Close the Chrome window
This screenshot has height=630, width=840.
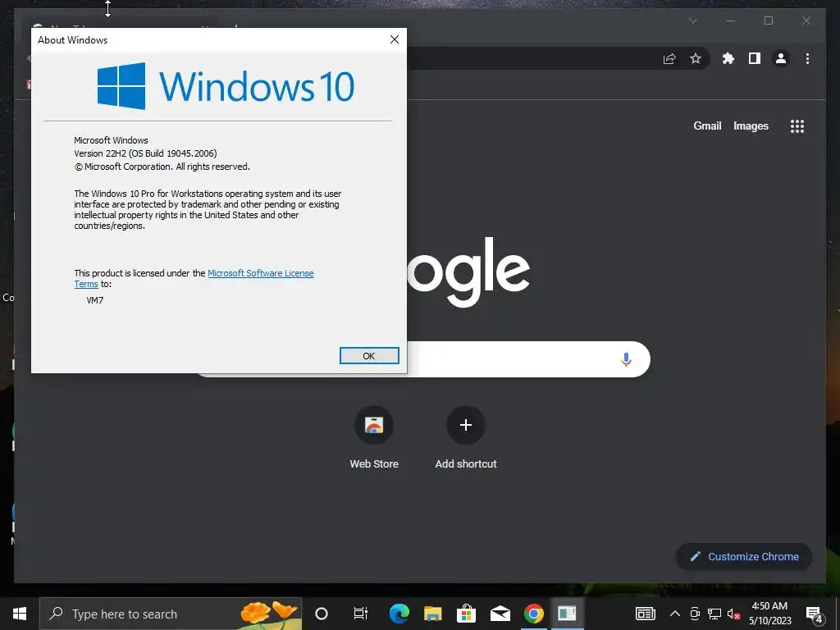coord(806,21)
